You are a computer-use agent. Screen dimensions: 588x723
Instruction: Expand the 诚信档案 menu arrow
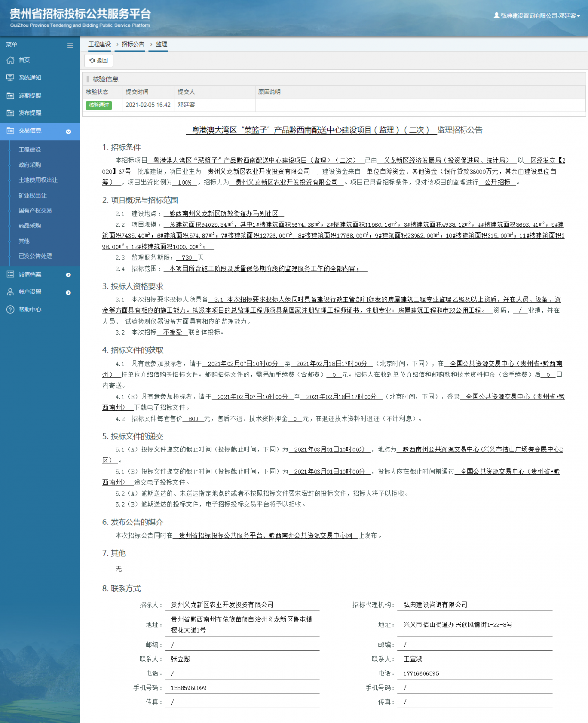68,275
